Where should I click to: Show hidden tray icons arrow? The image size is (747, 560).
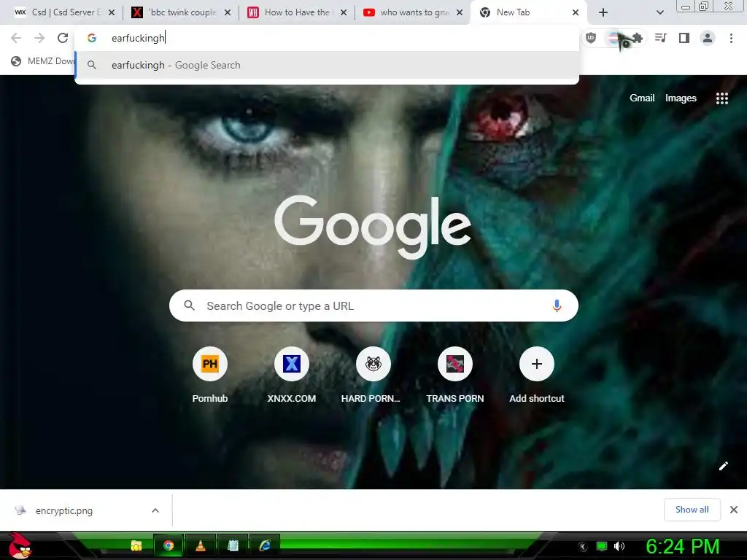[x=583, y=547]
